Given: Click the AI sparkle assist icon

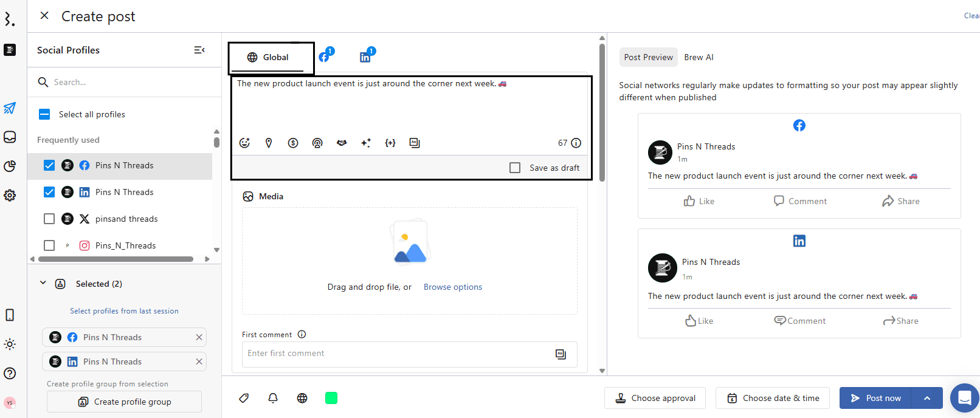Looking at the screenshot, I should pyautogui.click(x=366, y=143).
